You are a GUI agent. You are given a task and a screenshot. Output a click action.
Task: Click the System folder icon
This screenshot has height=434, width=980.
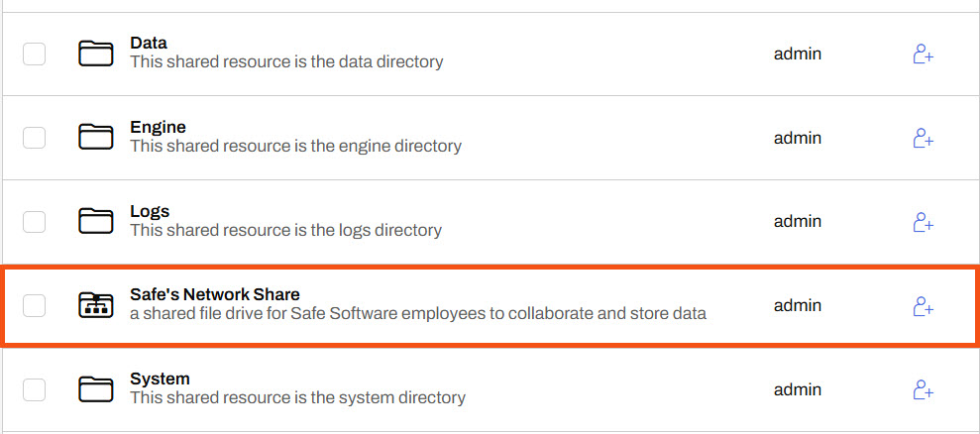[x=96, y=388]
